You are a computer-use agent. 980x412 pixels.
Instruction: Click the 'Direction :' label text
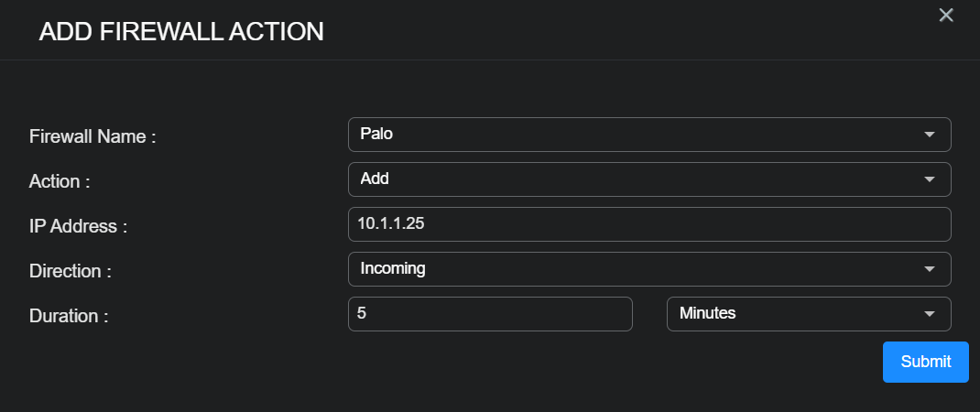tap(71, 272)
